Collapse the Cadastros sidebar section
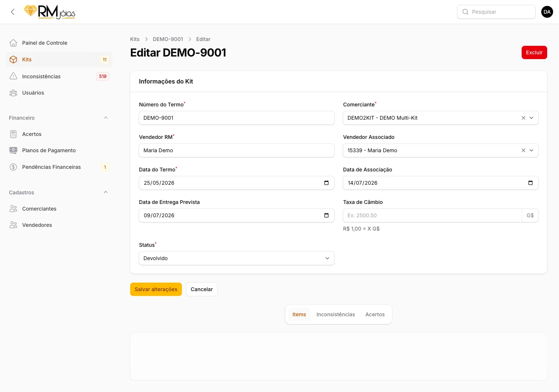The height and width of the screenshot is (392, 559). [106, 192]
